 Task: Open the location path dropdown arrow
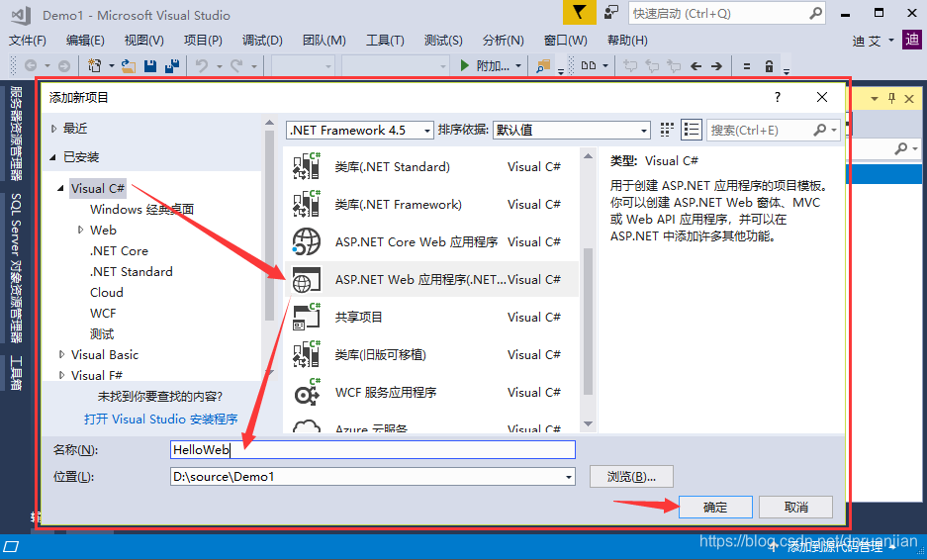click(568, 477)
